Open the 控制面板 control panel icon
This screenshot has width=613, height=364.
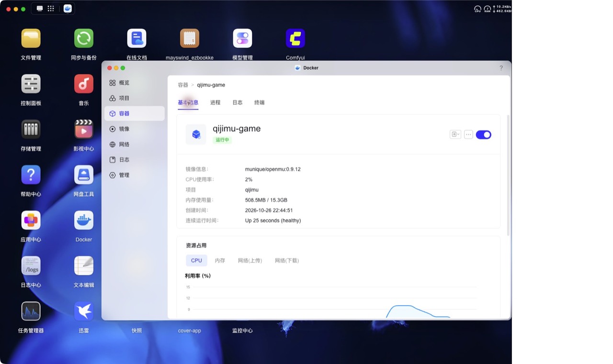pos(31,84)
